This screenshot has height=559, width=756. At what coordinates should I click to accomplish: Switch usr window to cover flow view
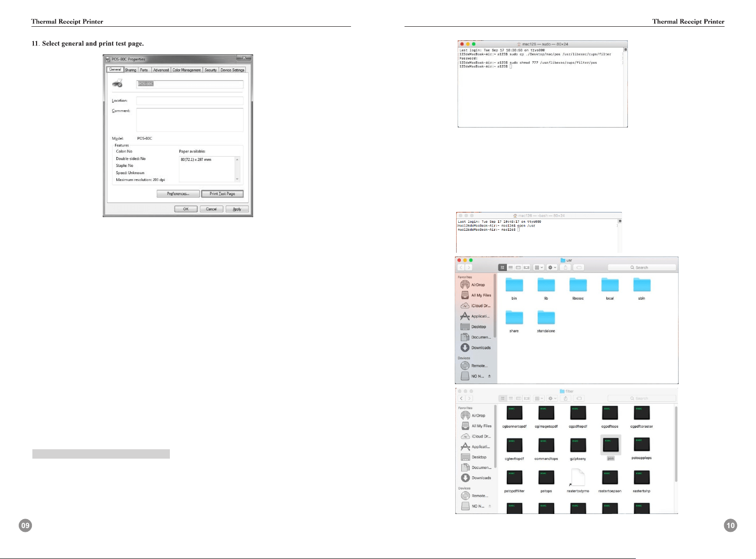click(527, 267)
